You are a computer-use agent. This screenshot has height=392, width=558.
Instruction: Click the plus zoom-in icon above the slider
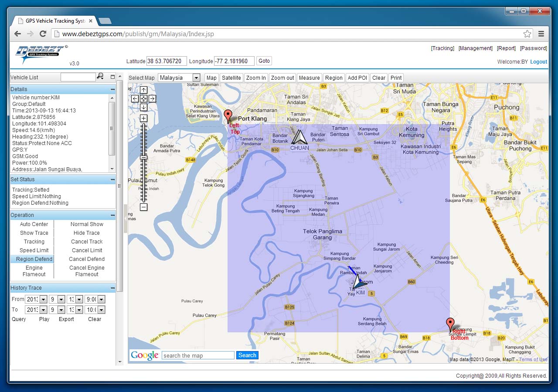(143, 118)
